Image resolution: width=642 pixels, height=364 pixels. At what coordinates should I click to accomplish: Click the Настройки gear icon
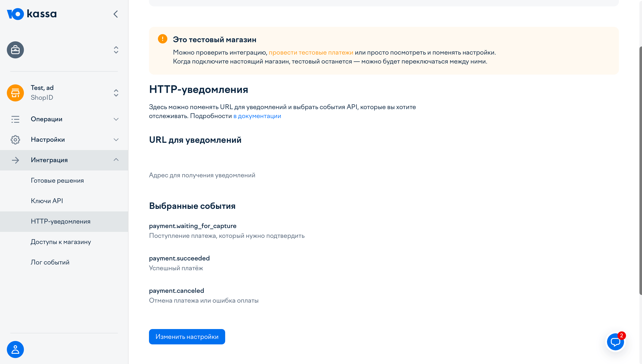(x=15, y=140)
